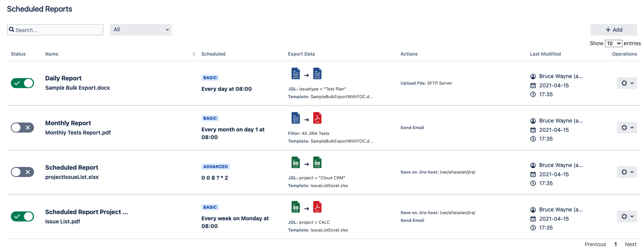
Task: Click the Add button
Action: tap(613, 30)
